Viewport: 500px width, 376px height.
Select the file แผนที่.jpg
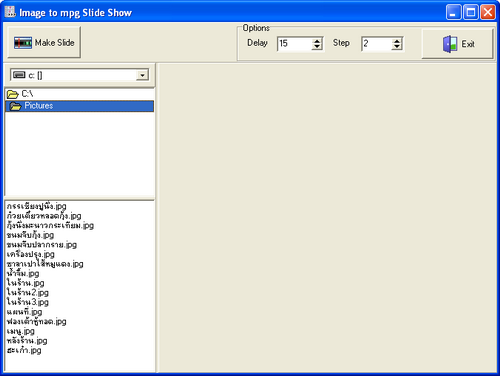(x=24, y=312)
